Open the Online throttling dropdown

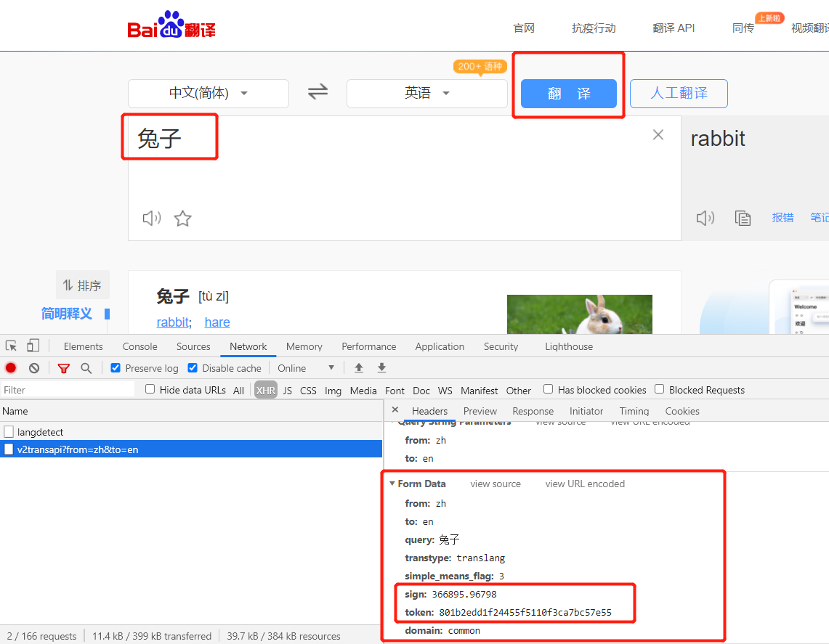click(x=306, y=368)
